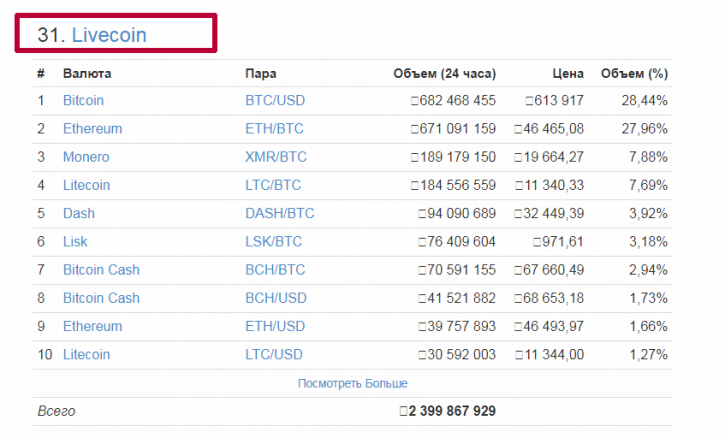Open the Bitcoin Cash link in row 7
Image resolution: width=725 pixels, height=438 pixels.
click(x=101, y=270)
